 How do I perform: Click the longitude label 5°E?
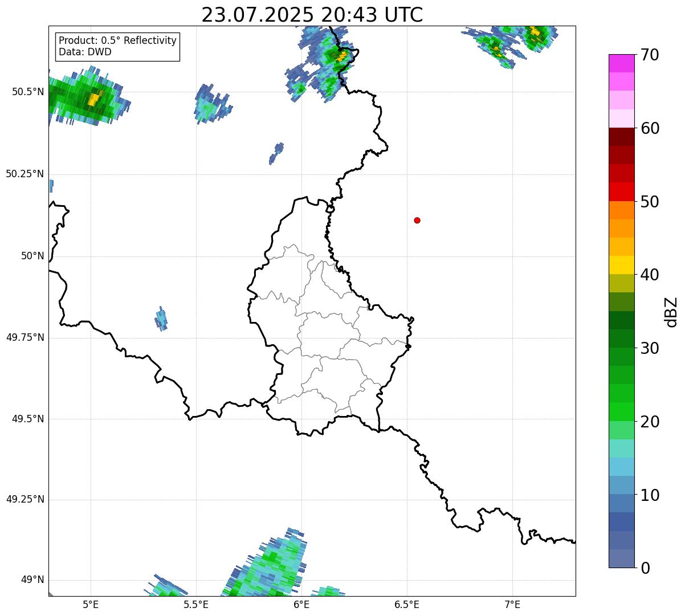[91, 605]
